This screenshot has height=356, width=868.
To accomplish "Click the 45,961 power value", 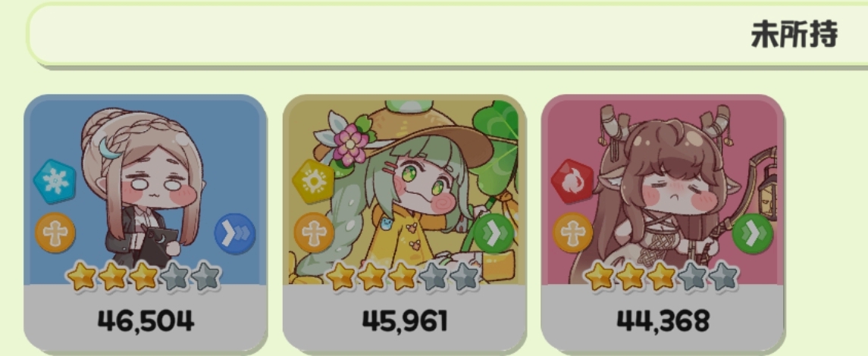I will pos(404,320).
